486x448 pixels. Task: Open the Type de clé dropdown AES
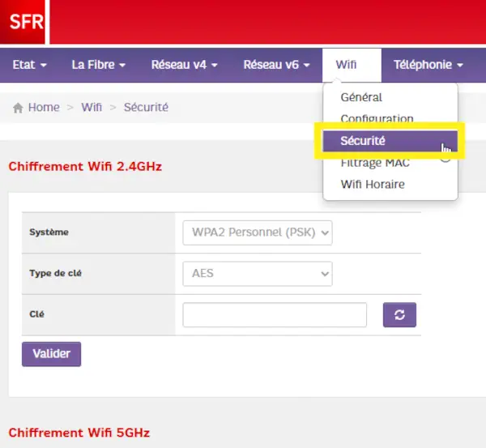(x=258, y=274)
